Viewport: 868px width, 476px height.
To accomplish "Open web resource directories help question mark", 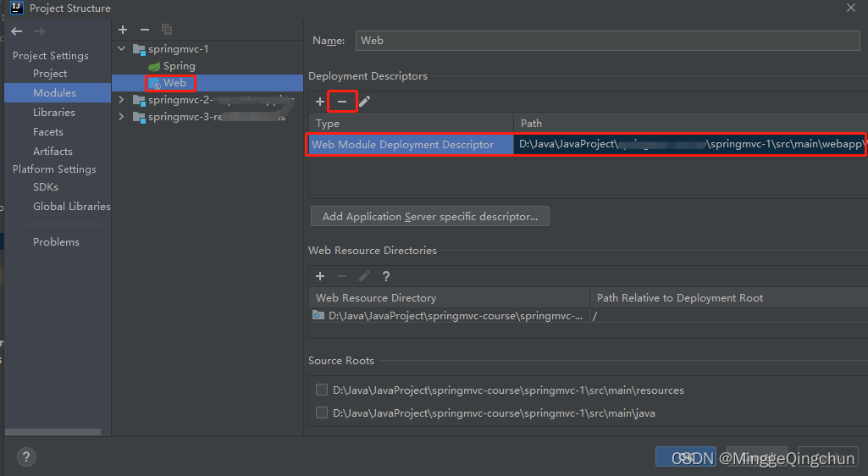I will coord(386,276).
